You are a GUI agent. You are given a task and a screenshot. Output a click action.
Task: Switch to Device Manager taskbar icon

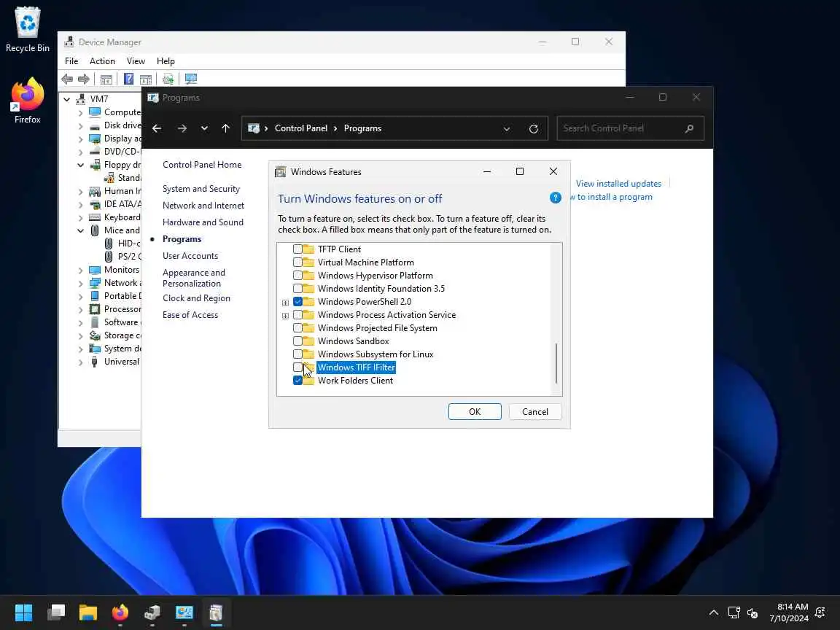(x=152, y=612)
